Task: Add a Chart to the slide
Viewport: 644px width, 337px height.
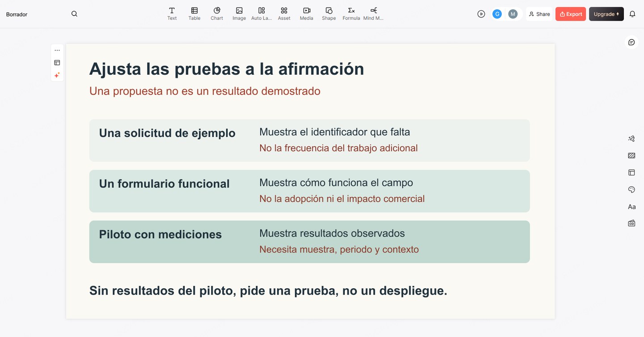Action: tap(217, 14)
